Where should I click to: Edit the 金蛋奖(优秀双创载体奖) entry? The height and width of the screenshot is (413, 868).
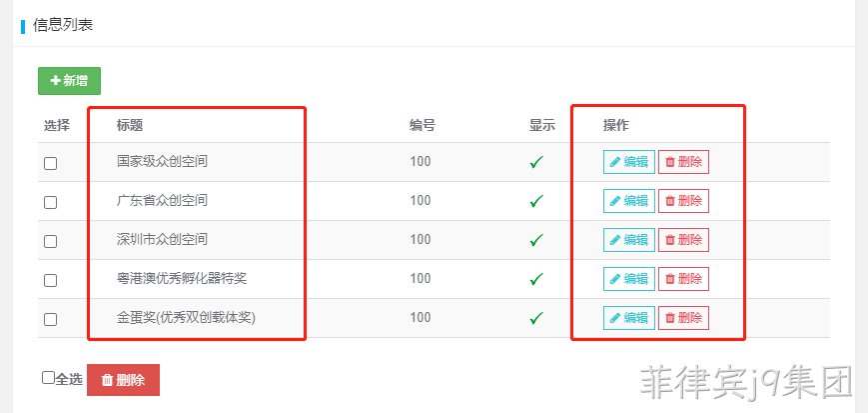[629, 318]
